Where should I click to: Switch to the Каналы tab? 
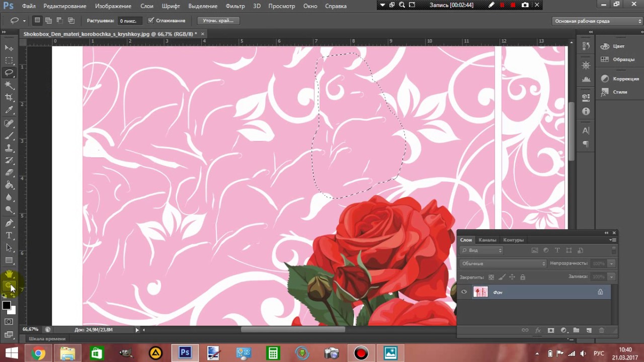tap(487, 240)
